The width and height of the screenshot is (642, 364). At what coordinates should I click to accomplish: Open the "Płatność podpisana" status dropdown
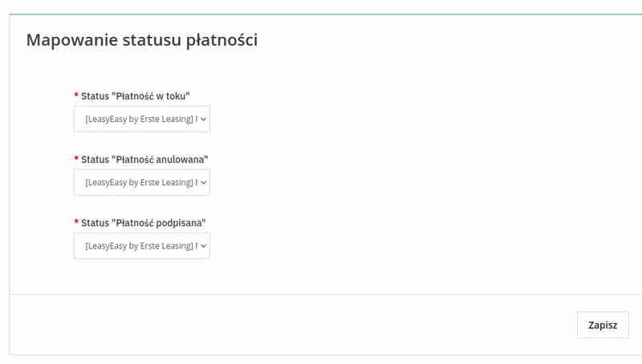coord(141,245)
